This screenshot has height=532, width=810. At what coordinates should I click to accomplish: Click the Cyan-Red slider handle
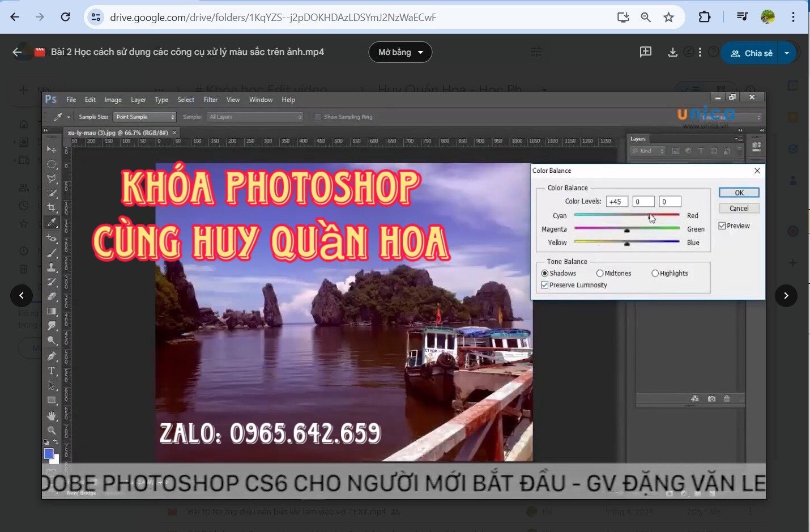click(650, 217)
